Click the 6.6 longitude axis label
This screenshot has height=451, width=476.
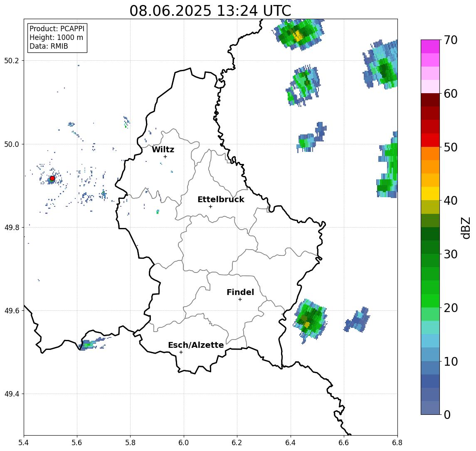[344, 443]
